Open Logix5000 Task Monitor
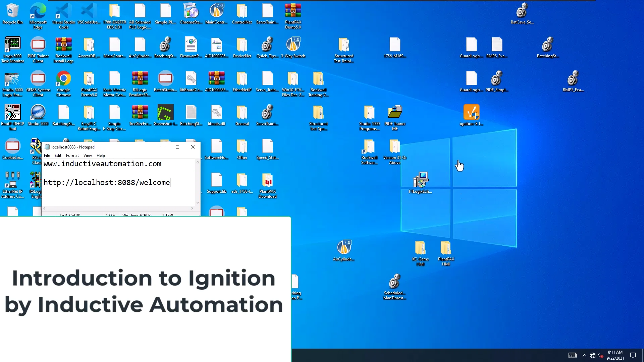Image resolution: width=644 pixels, height=362 pixels. [13, 45]
